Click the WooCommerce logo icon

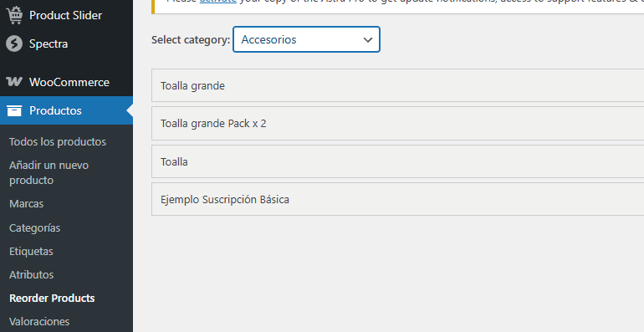click(14, 82)
